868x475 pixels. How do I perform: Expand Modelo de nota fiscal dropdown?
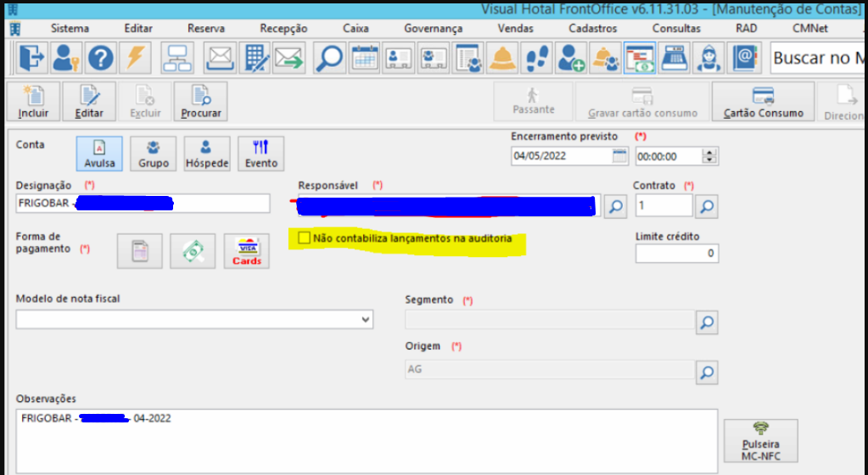365,320
